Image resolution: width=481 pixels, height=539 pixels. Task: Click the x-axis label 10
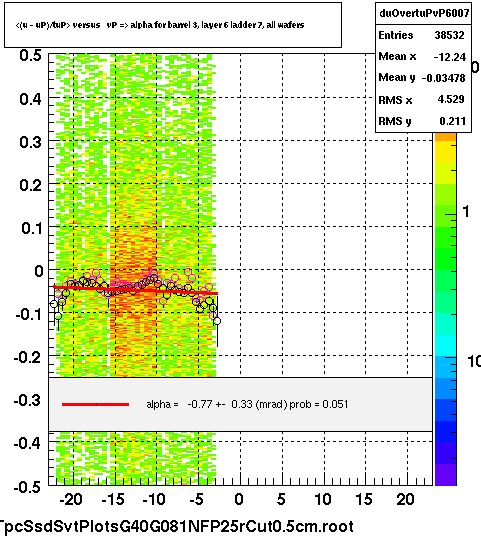click(323, 499)
